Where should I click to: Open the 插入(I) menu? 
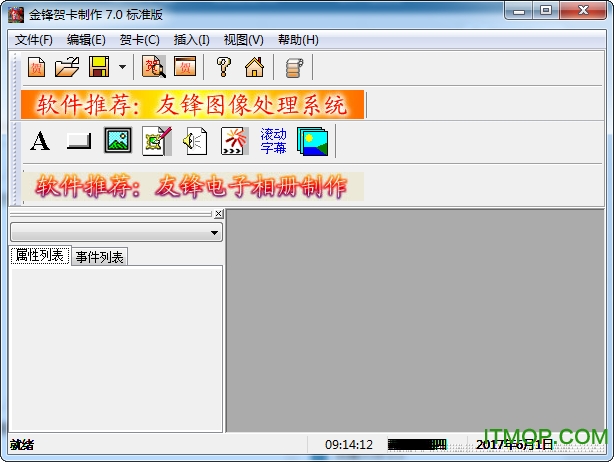(191, 40)
